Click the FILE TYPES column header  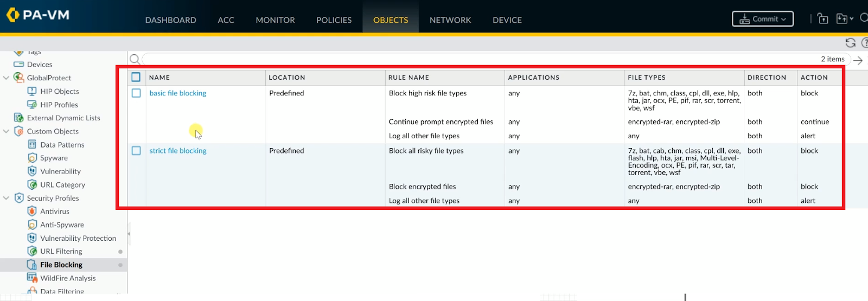(x=647, y=78)
